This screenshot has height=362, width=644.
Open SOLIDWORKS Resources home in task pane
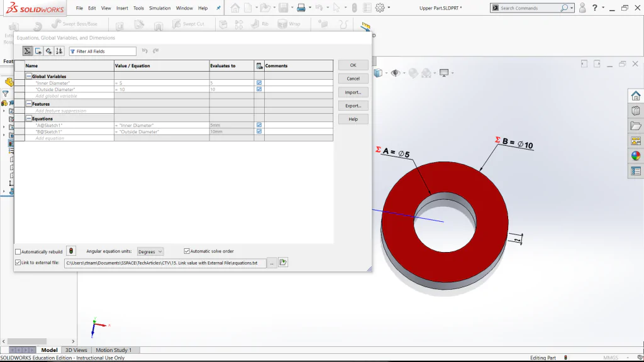pos(635,96)
